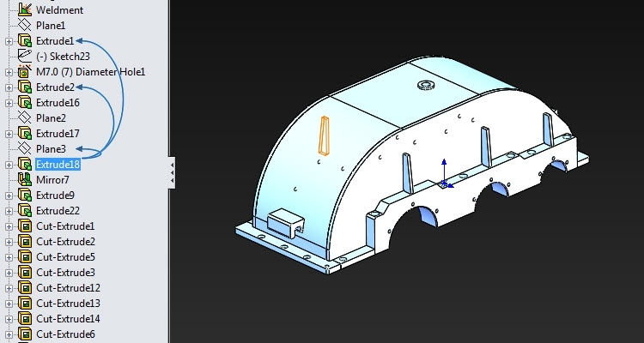Image resolution: width=644 pixels, height=343 pixels.
Task: Click the Weldment feature icon
Action: click(25, 9)
